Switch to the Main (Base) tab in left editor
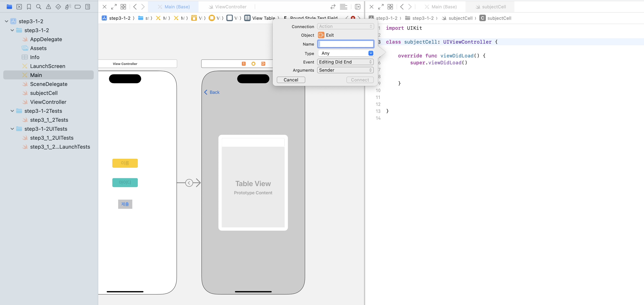The width and height of the screenshot is (644, 305). (173, 7)
